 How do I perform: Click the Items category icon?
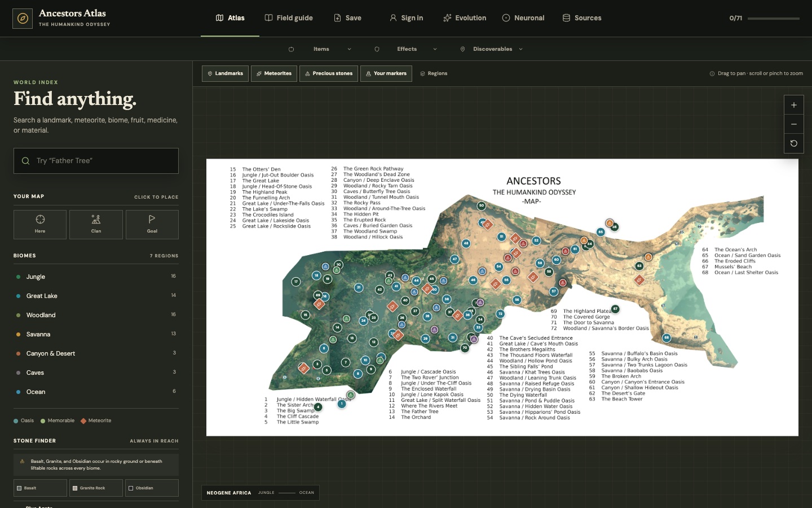tap(291, 49)
